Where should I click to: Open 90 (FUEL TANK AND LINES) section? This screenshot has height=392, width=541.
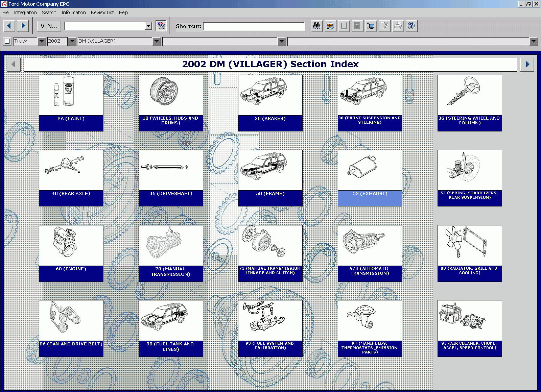(x=171, y=328)
